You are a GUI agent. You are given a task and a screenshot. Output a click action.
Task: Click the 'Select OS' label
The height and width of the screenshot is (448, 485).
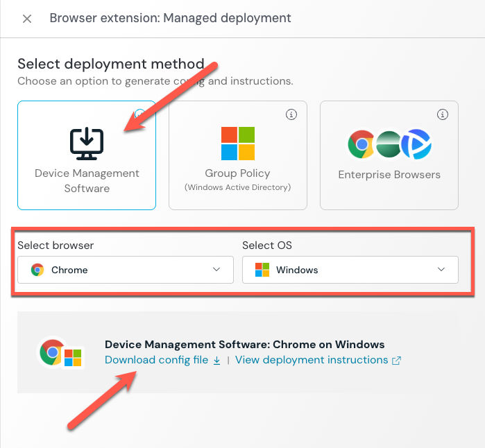(x=267, y=245)
